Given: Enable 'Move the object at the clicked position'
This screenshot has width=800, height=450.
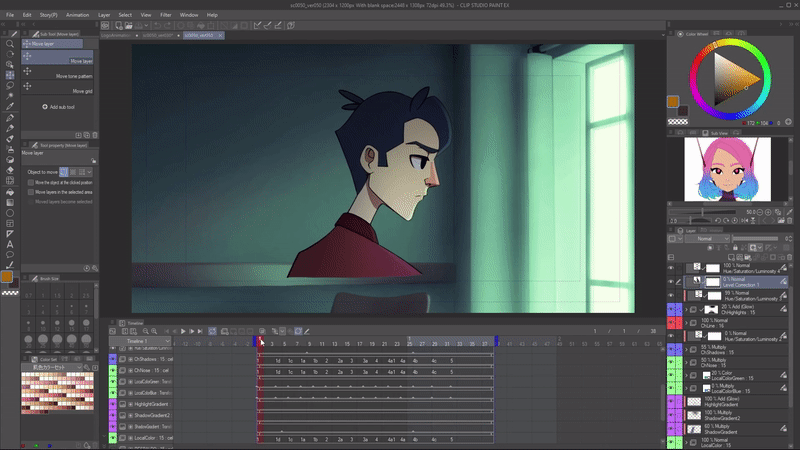Looking at the screenshot, I should coord(31,182).
